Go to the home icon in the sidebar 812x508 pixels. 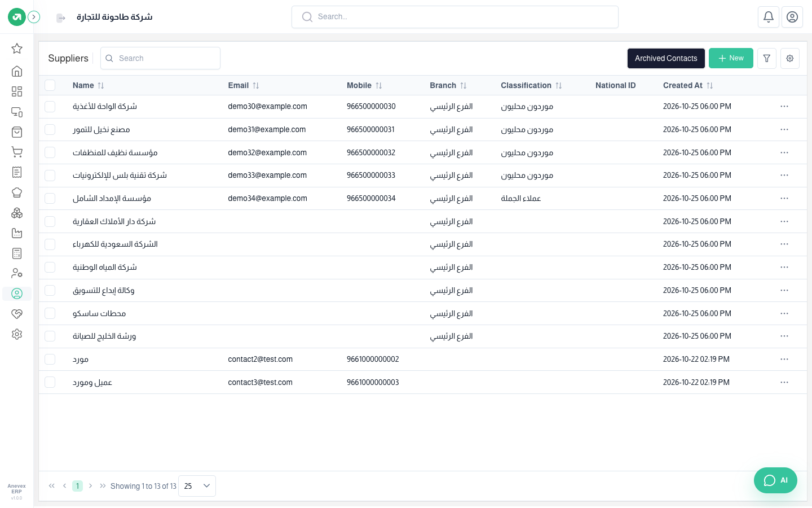pos(17,71)
